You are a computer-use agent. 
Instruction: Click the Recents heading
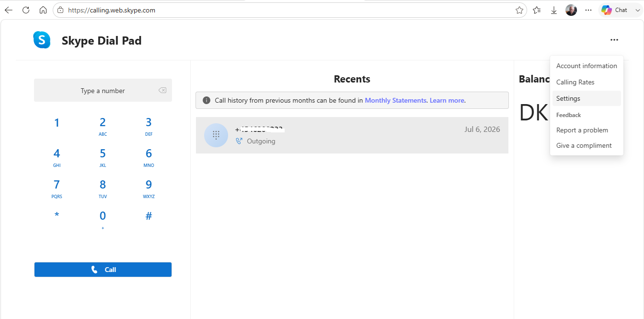point(352,79)
